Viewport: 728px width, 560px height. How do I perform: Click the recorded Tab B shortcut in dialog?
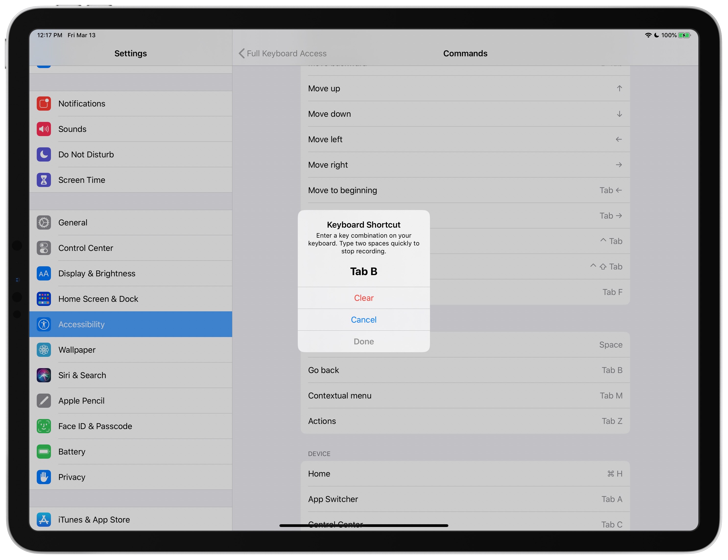point(364,271)
